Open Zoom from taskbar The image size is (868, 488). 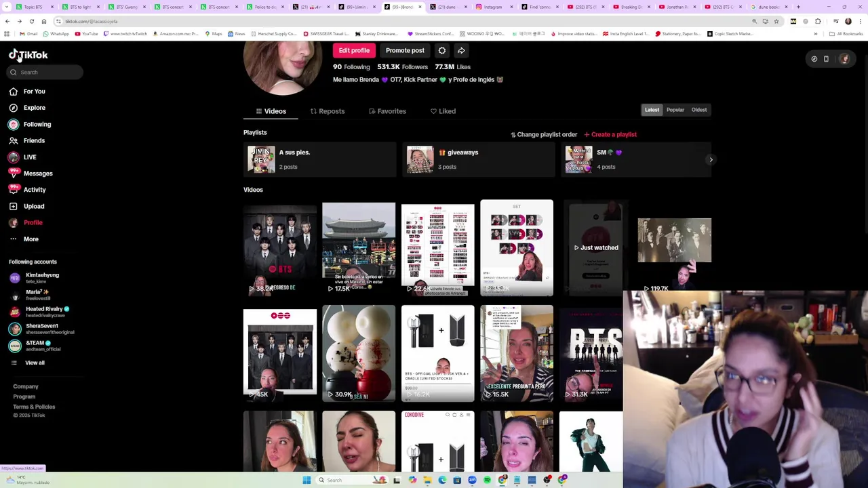click(472, 480)
